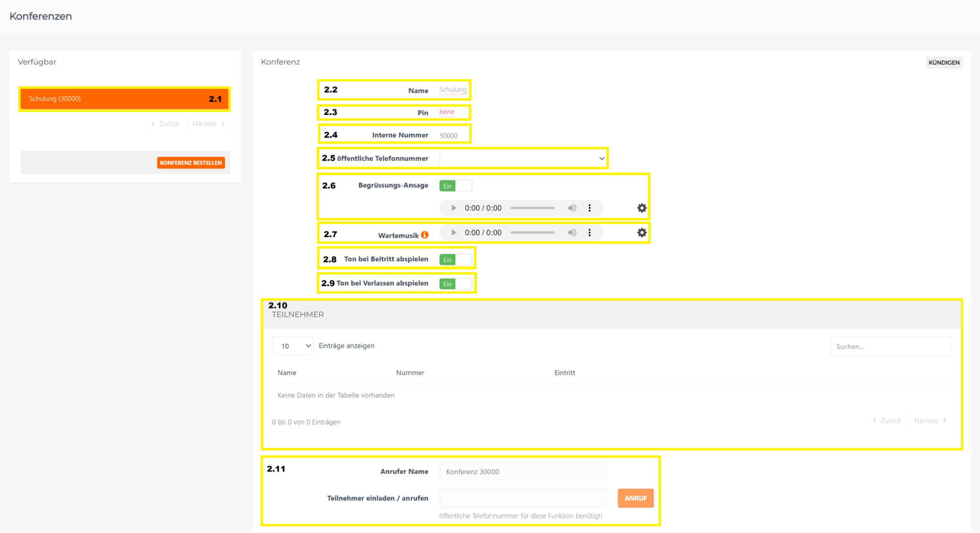980x533 pixels.
Task: Mute the Wartemusik audio player
Action: point(572,232)
